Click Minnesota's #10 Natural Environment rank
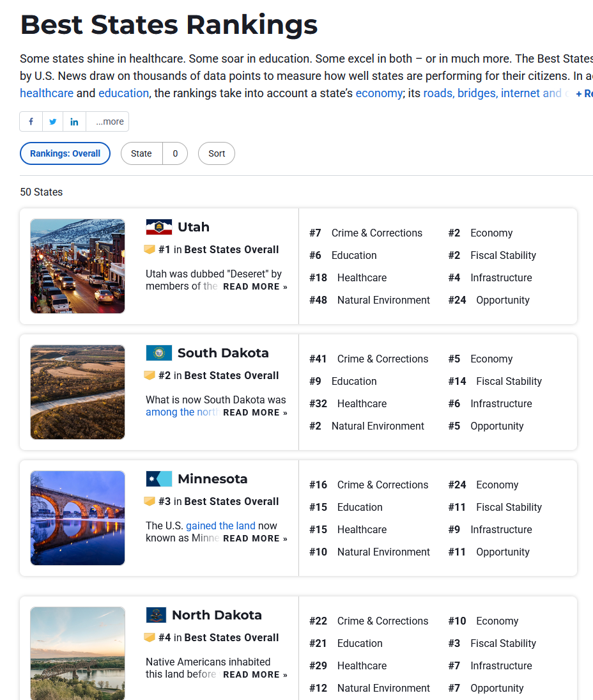 (369, 552)
